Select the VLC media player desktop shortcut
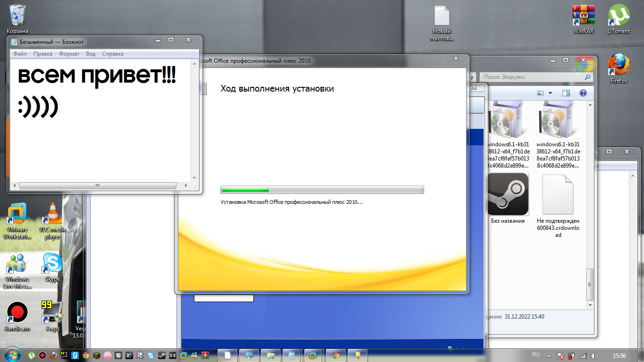Viewport: 644px width, 362px height. pyautogui.click(x=52, y=221)
